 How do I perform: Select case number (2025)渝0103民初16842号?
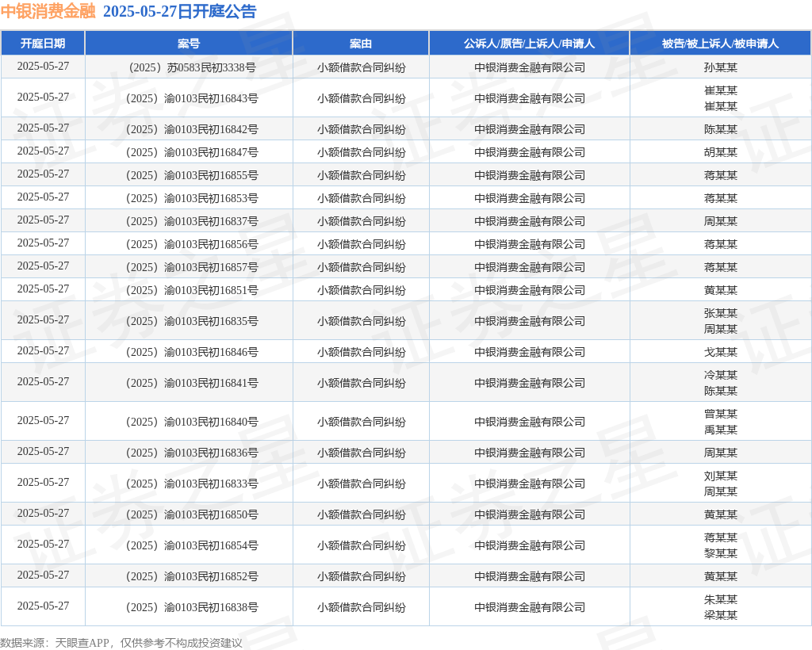click(x=192, y=129)
